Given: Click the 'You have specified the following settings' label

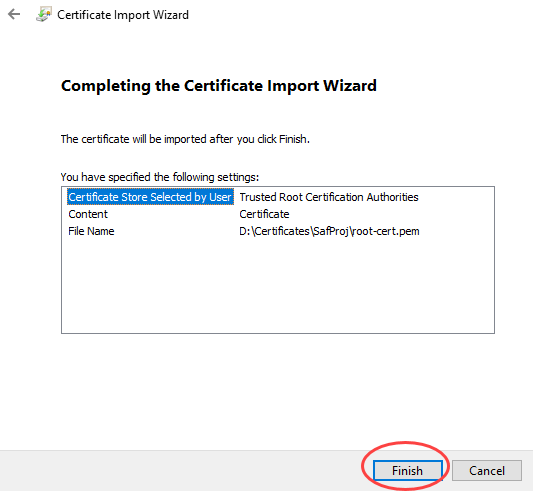Looking at the screenshot, I should tap(160, 177).
